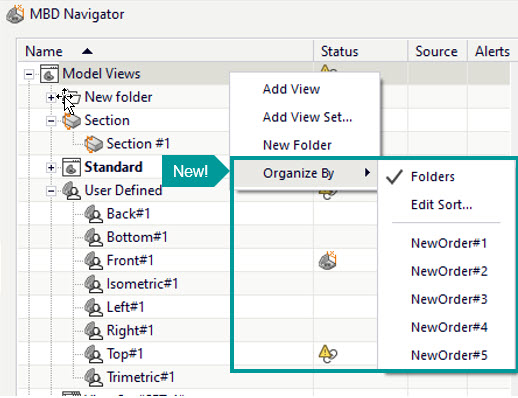This screenshot has width=518, height=398.
Task: Click the Left#1 view icon
Action: (93, 307)
